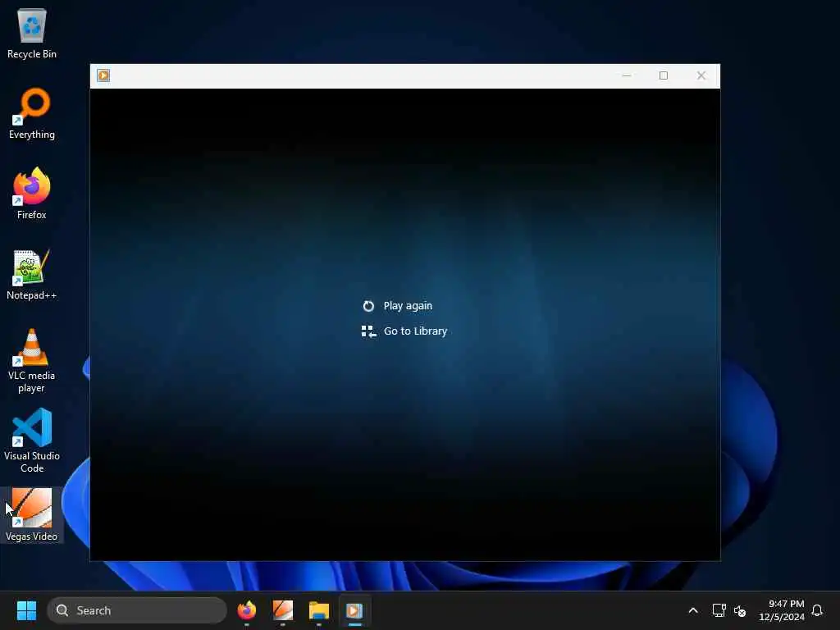Screen dimensions: 840x630
Task: Close the Media Player window
Action: coord(701,75)
